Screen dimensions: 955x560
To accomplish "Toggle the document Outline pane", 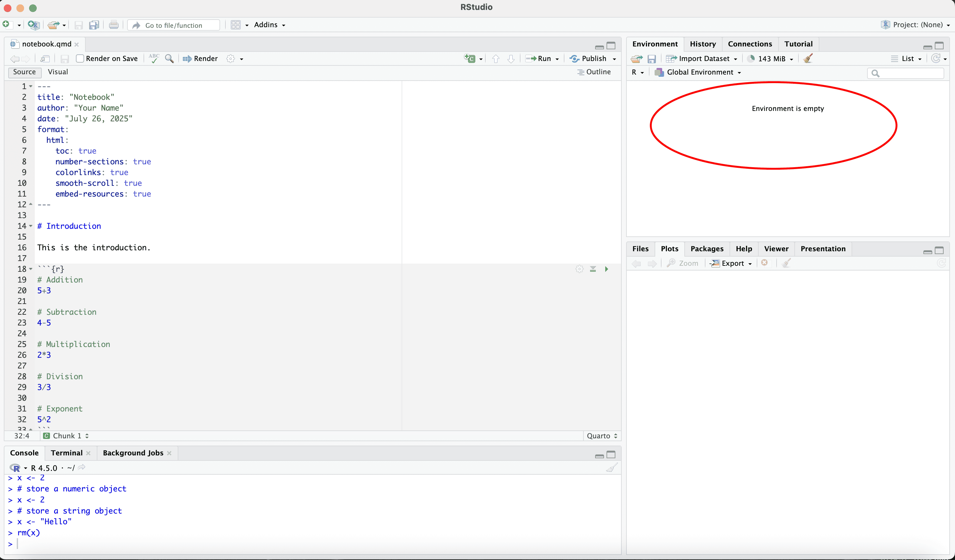I will (x=594, y=72).
